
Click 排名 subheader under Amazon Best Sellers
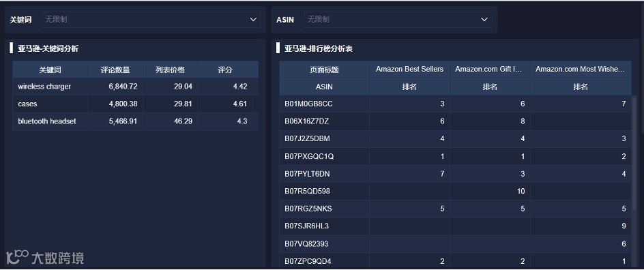point(409,87)
